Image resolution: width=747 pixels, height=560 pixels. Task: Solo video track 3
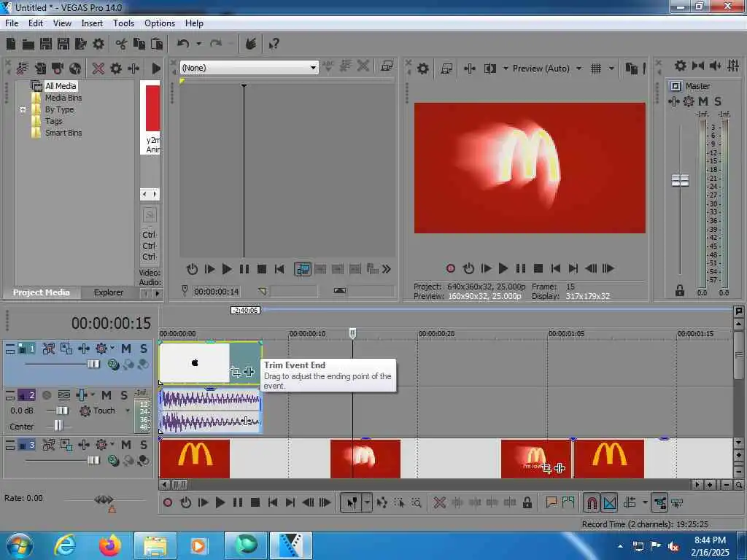click(144, 445)
